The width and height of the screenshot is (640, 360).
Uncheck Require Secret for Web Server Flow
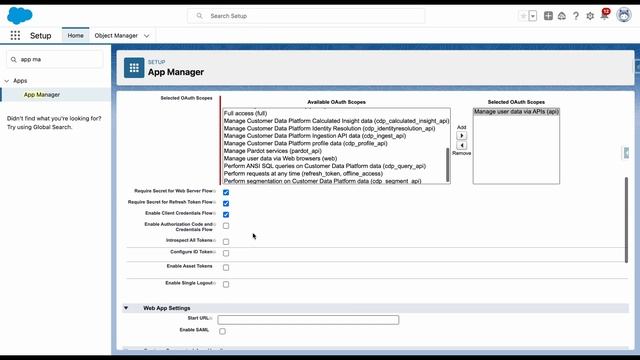pyautogui.click(x=226, y=192)
